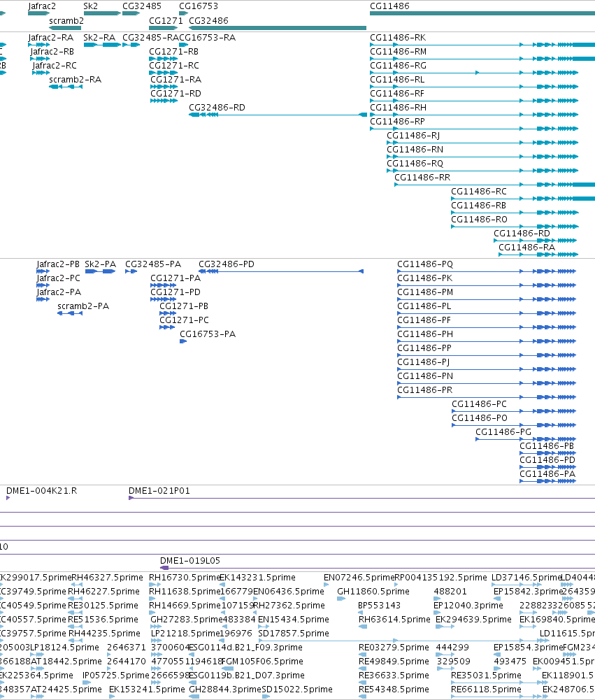Select the long CG32486 gene bar
The image size is (595, 700).
point(278,28)
